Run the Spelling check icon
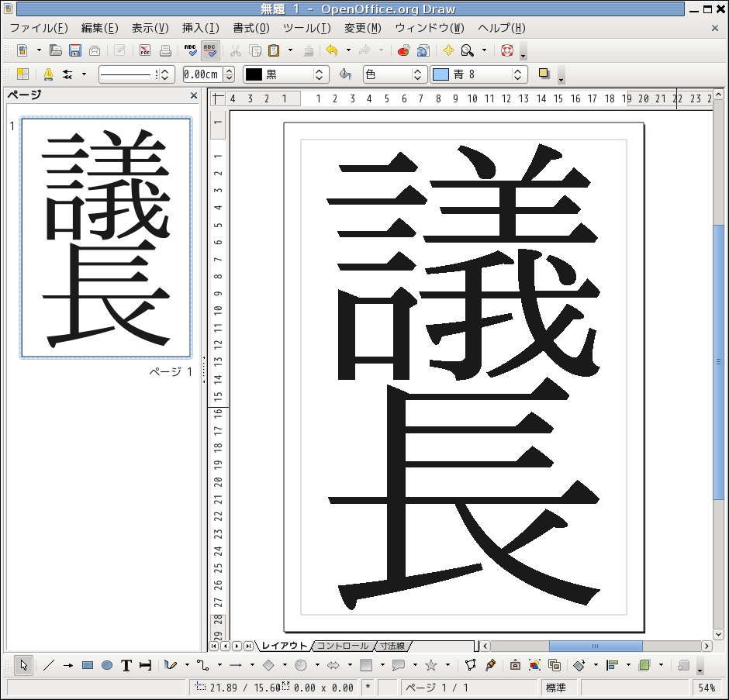This screenshot has width=729, height=700. click(190, 50)
